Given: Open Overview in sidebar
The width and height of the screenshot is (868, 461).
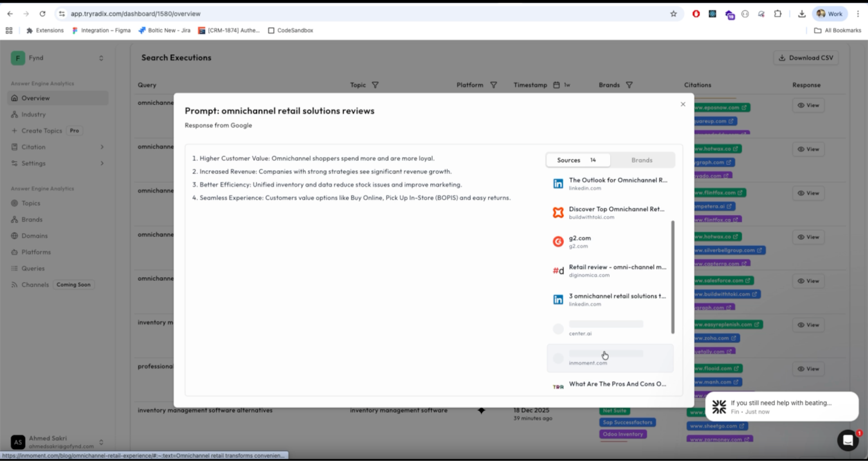Looking at the screenshot, I should pos(58,98).
